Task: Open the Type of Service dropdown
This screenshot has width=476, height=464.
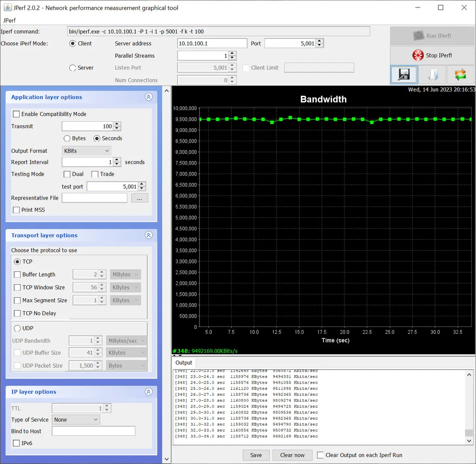Action: pyautogui.click(x=76, y=419)
